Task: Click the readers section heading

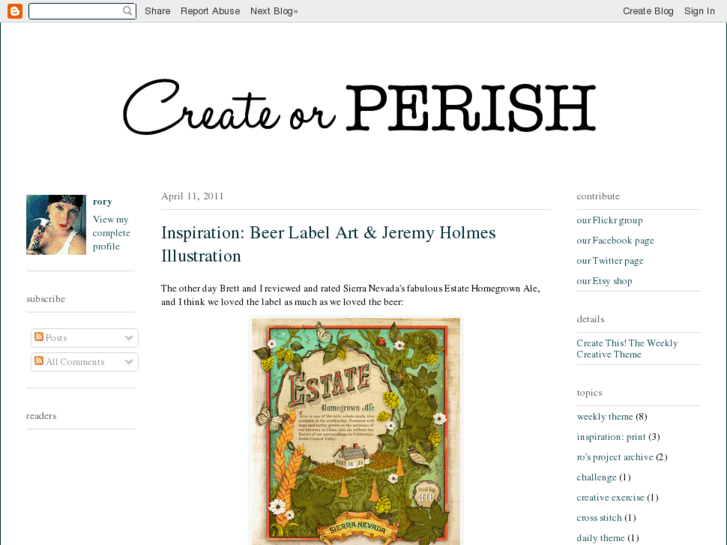Action: tap(41, 416)
